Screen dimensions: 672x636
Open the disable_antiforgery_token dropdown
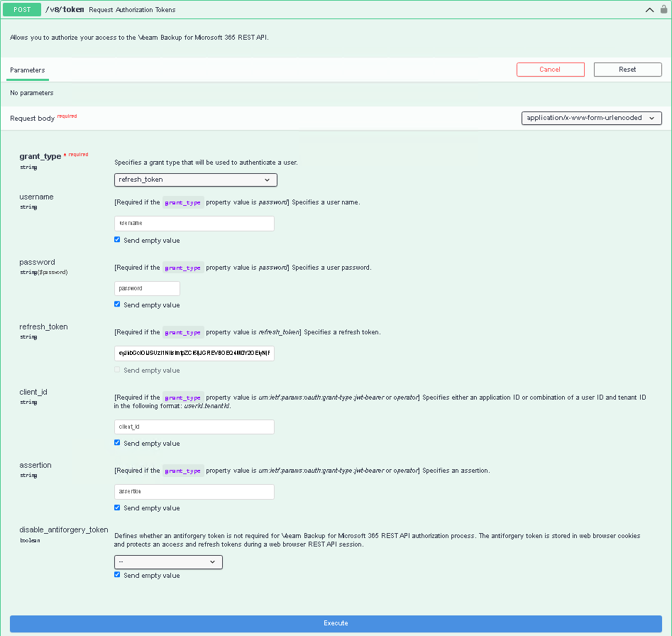click(168, 562)
